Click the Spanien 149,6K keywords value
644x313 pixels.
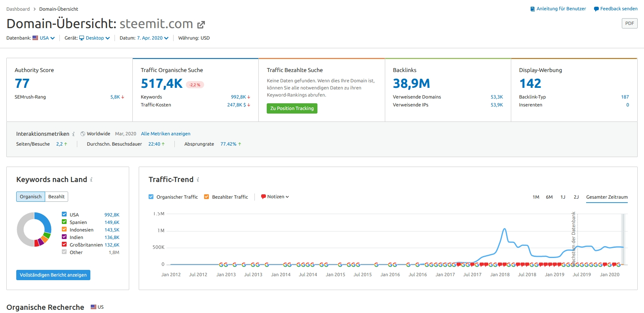(x=112, y=222)
